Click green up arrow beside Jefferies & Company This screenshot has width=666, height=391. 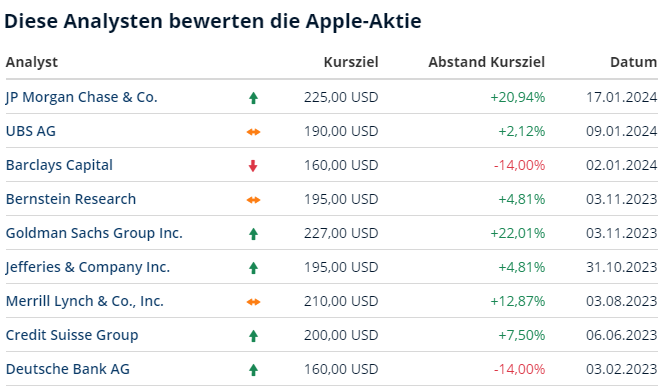tap(253, 268)
